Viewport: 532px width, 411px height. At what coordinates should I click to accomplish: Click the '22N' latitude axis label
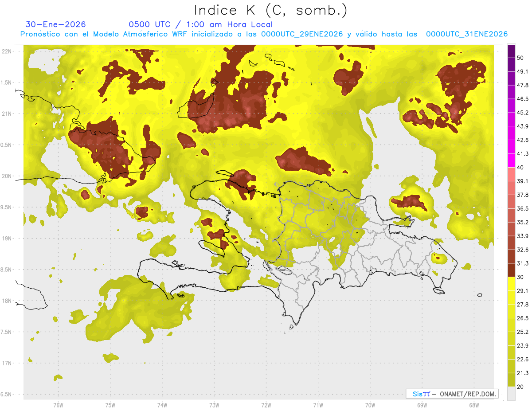click(x=7, y=51)
